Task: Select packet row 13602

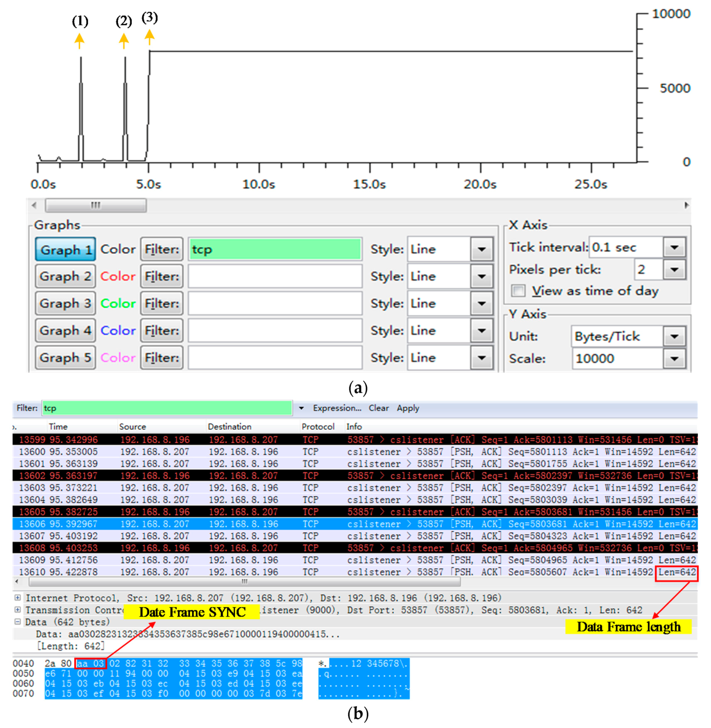Action: 355,476
